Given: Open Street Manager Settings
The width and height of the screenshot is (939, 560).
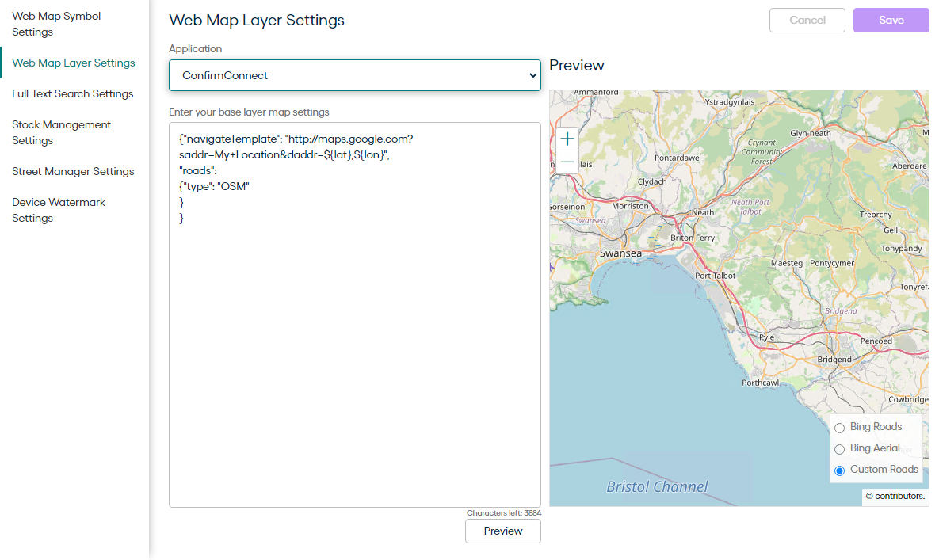Looking at the screenshot, I should [x=72, y=171].
